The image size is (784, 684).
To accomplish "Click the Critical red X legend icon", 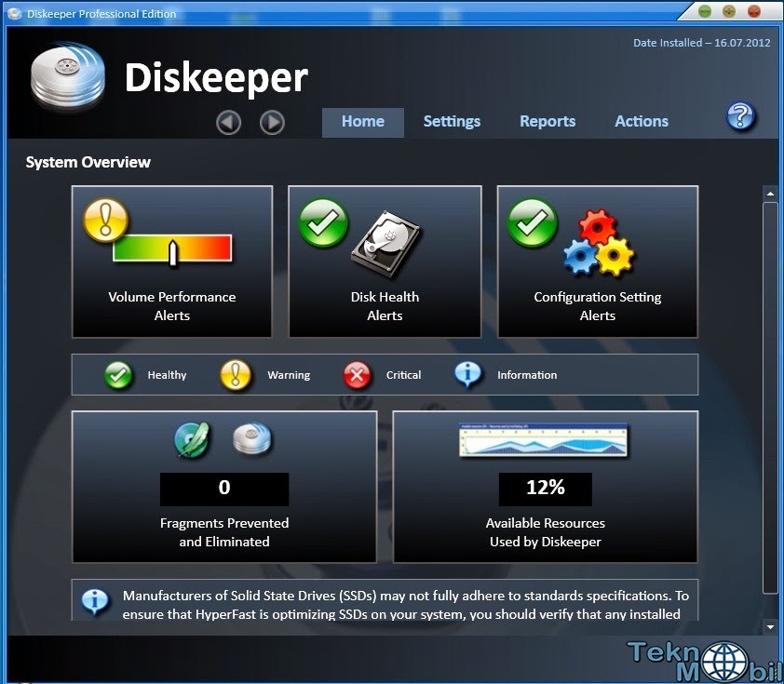I will click(x=357, y=375).
